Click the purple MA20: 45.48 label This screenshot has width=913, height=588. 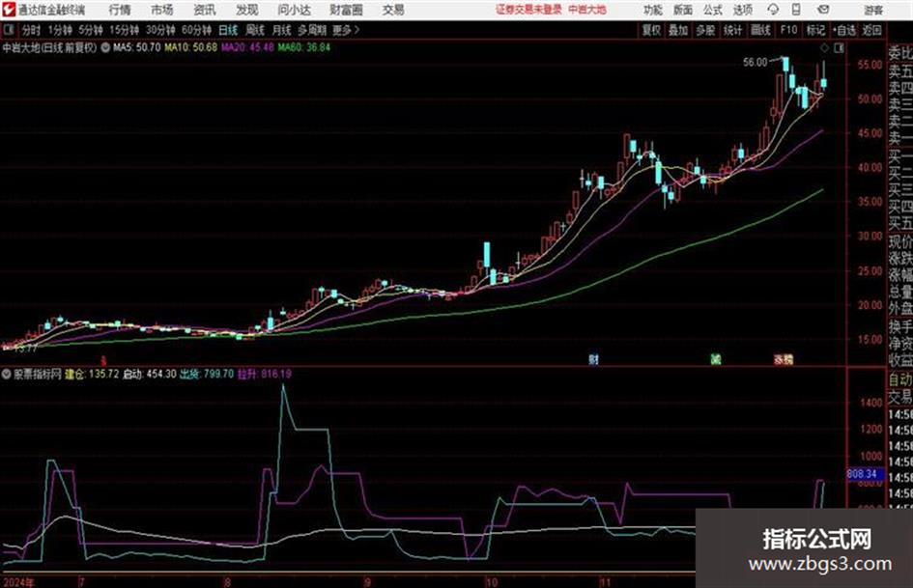pyautogui.click(x=247, y=47)
